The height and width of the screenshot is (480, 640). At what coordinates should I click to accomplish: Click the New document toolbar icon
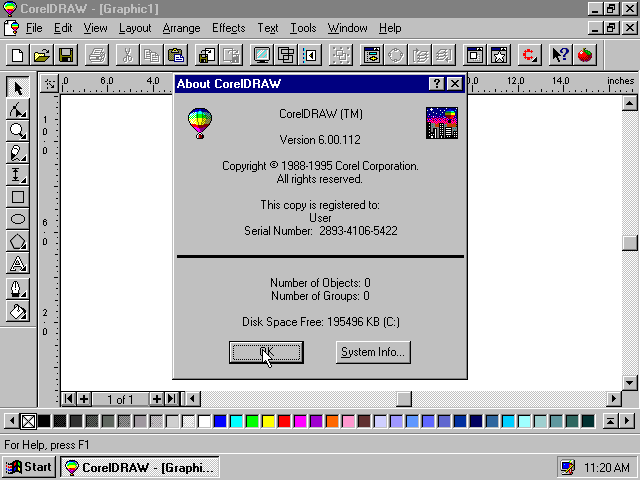18,55
